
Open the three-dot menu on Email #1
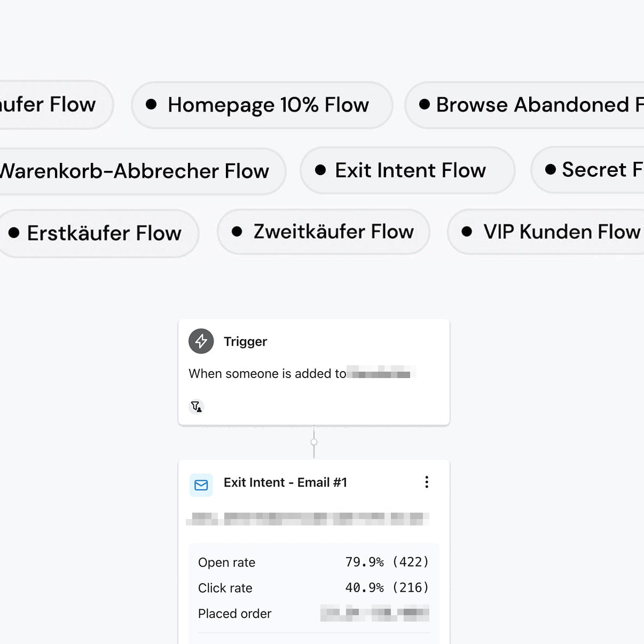click(x=427, y=482)
